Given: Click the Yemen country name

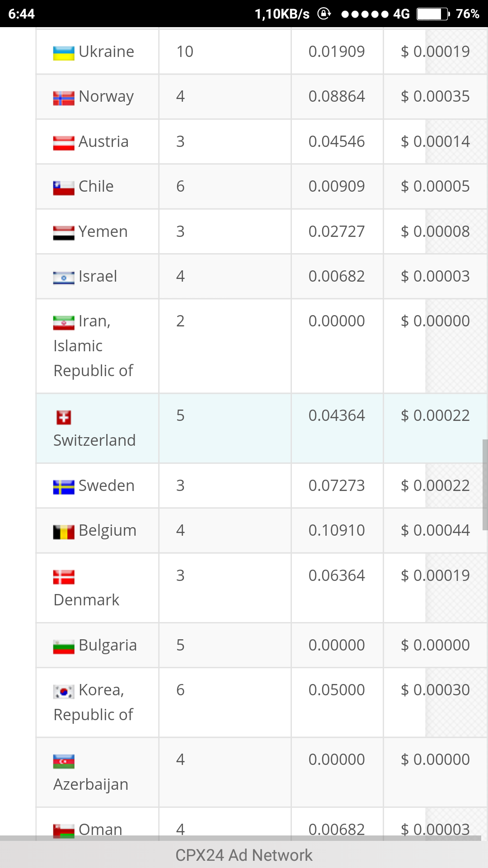Looking at the screenshot, I should point(103,231).
